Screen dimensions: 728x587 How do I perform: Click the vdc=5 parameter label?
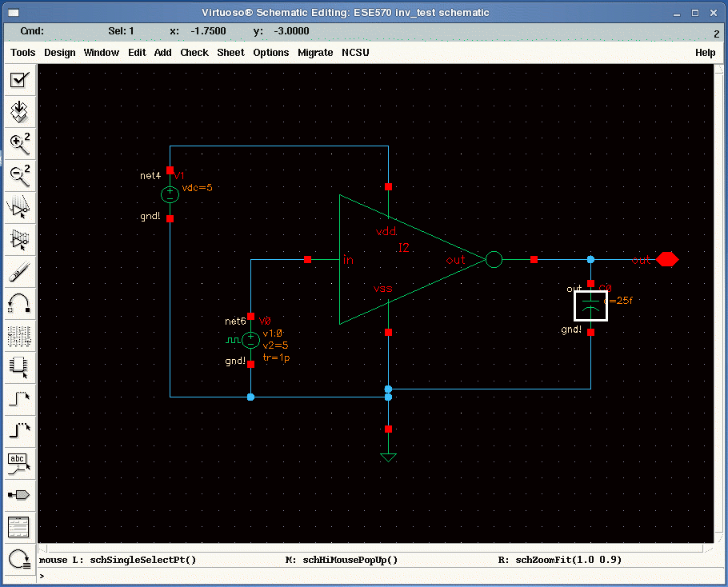tap(198, 187)
